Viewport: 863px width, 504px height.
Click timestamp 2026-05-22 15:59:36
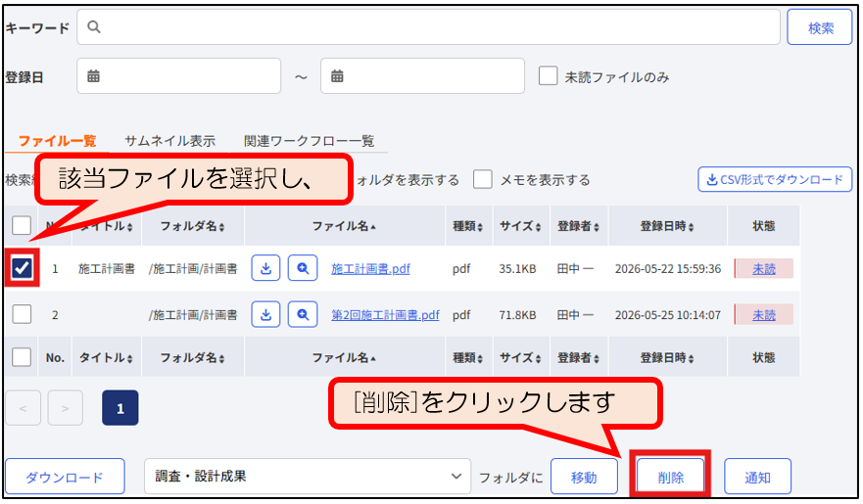(x=668, y=269)
